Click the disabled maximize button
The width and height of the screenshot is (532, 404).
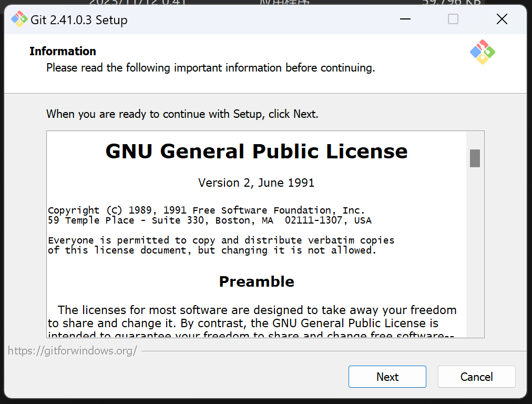click(453, 19)
